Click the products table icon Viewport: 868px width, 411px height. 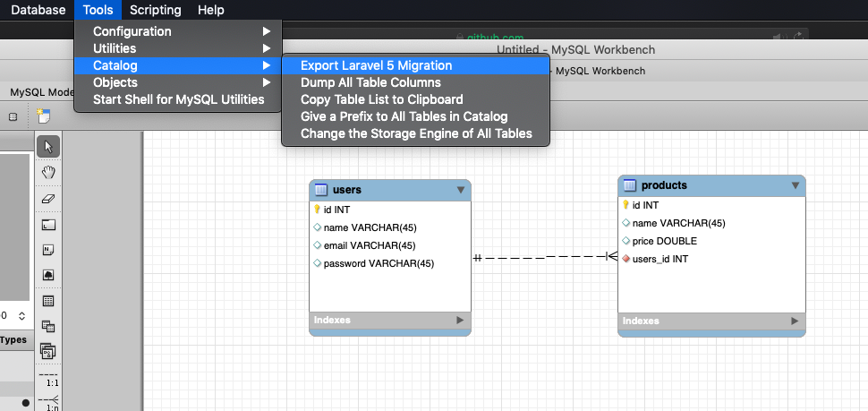(x=630, y=185)
